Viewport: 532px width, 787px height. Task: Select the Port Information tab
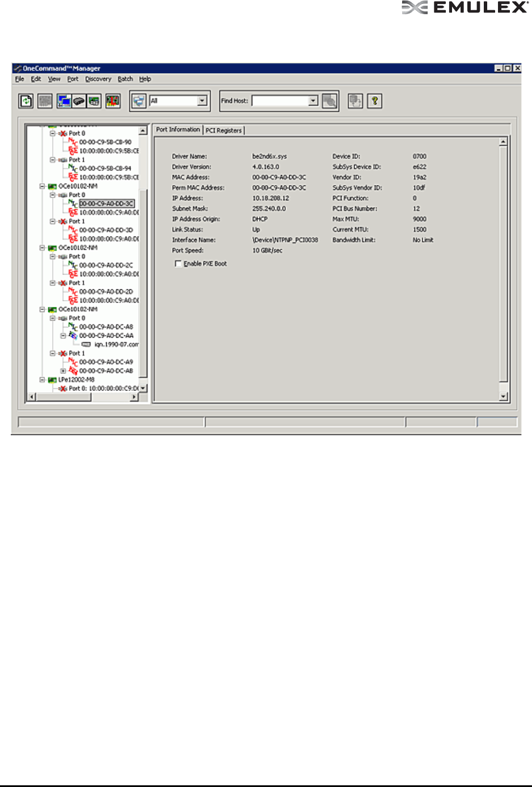pyautogui.click(x=178, y=129)
